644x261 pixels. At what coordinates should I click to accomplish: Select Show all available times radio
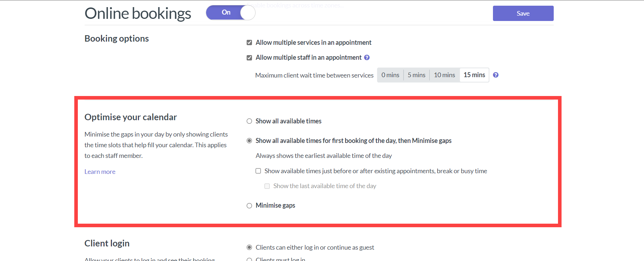click(x=249, y=121)
